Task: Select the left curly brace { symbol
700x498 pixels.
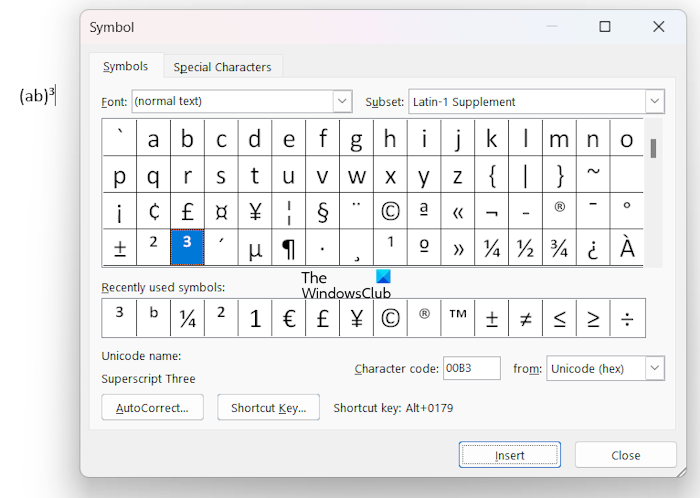Action: 492,174
